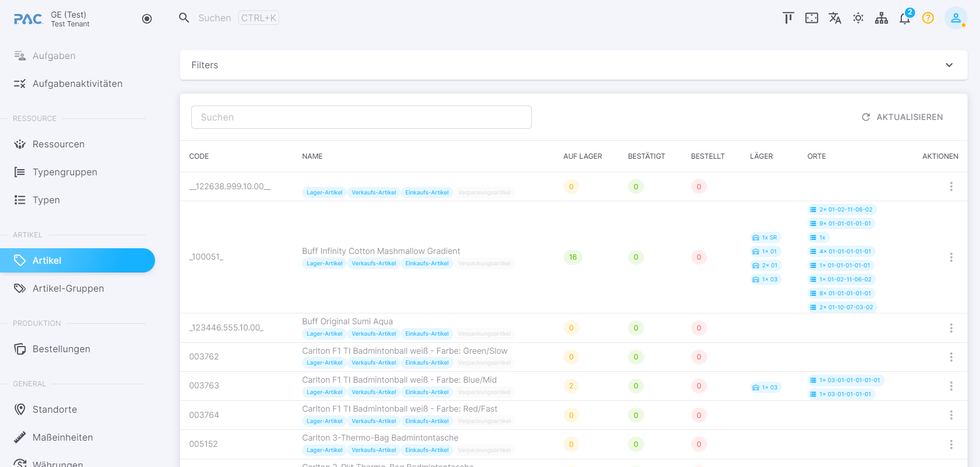Open actions menu for _100051_ row
Screen dimensions: 980x467
pyautogui.click(x=951, y=258)
